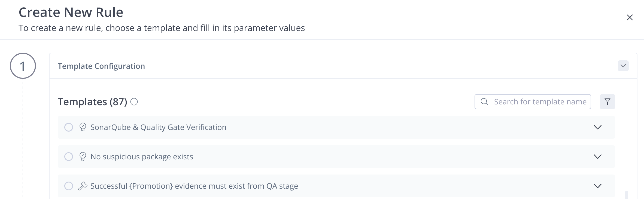Focus the Search for template name field
Viewport: 644px width, 199px height.
pos(533,102)
